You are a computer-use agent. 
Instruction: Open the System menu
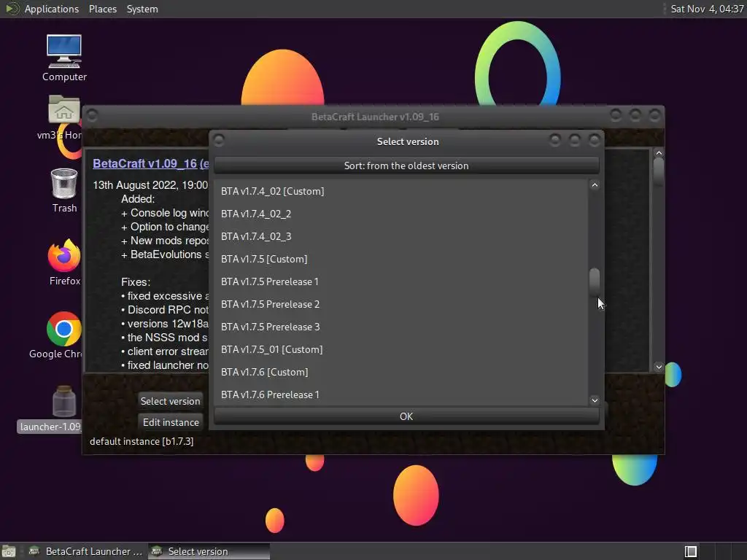click(x=142, y=9)
